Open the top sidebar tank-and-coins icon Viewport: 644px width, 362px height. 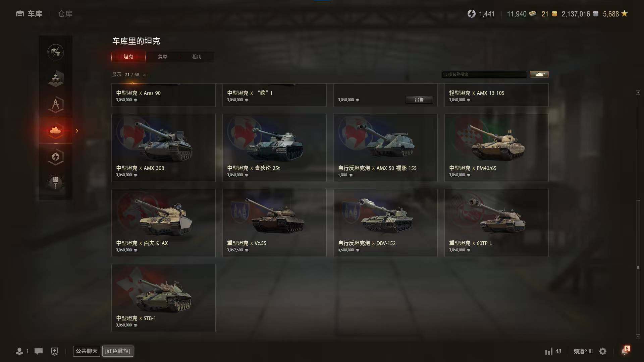pyautogui.click(x=56, y=52)
